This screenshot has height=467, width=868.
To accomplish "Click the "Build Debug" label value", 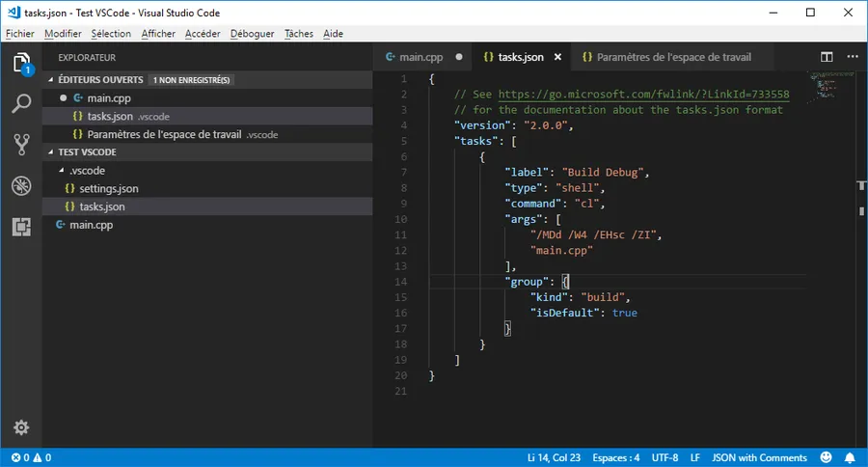I will tap(602, 173).
